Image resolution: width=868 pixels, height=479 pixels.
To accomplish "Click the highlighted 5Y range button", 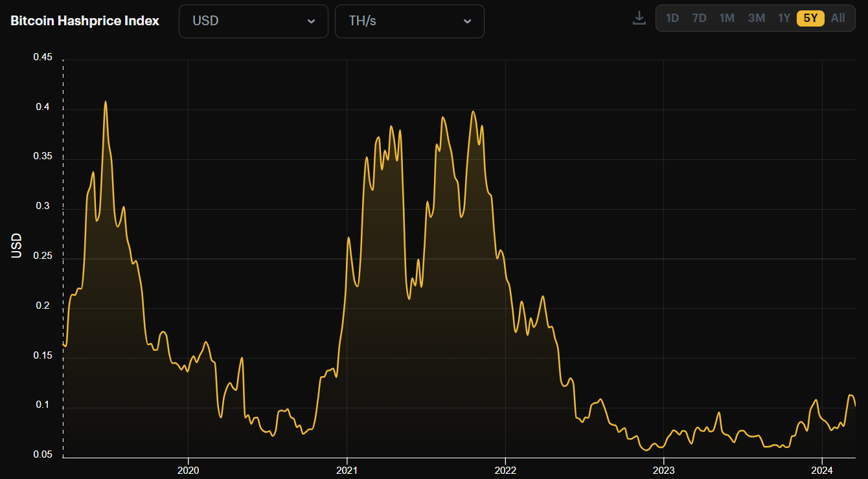I will [810, 18].
